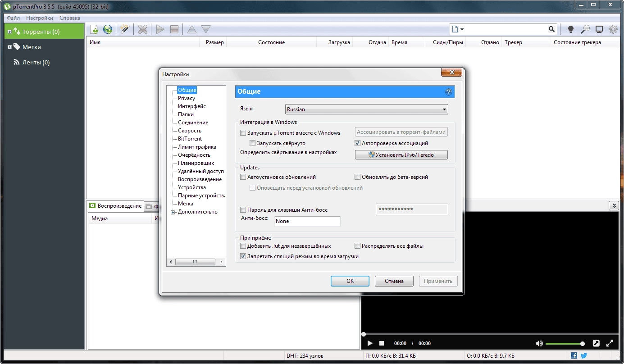Click the fullscreen player icon

point(610,343)
